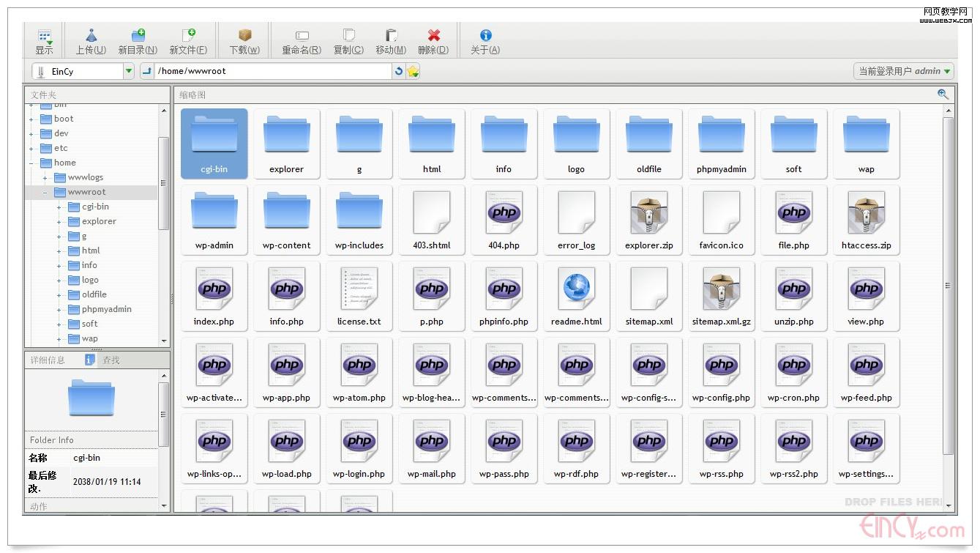This screenshot has width=980, height=553.
Task: Click the 上传(U) upload icon
Action: point(91,35)
